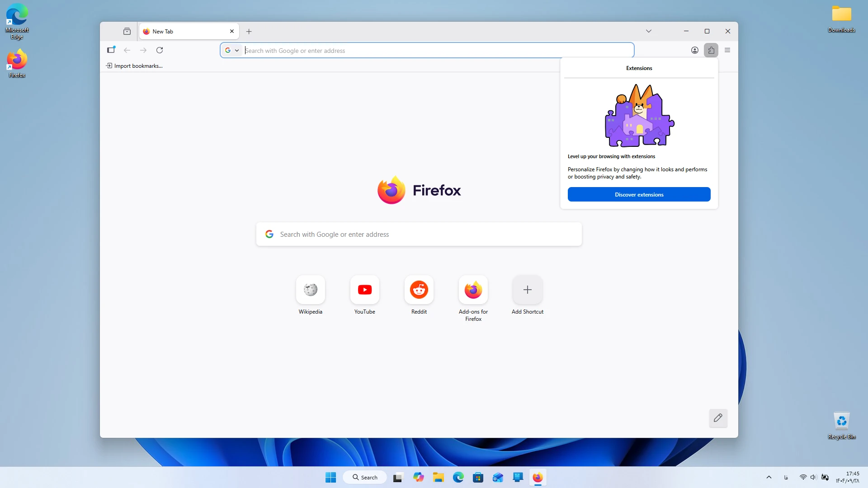Close the New Tab tab
The height and width of the screenshot is (488, 868).
232,31
